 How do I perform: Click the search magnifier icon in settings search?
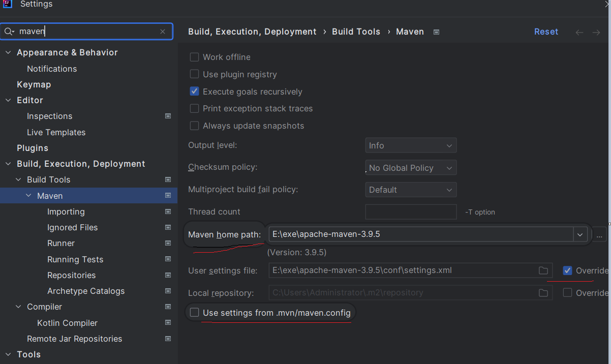tap(9, 32)
